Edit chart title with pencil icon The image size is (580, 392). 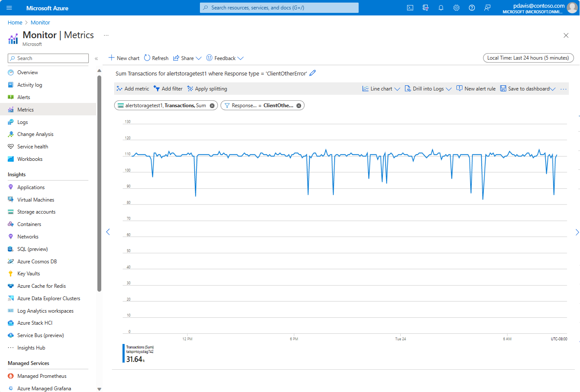point(313,73)
